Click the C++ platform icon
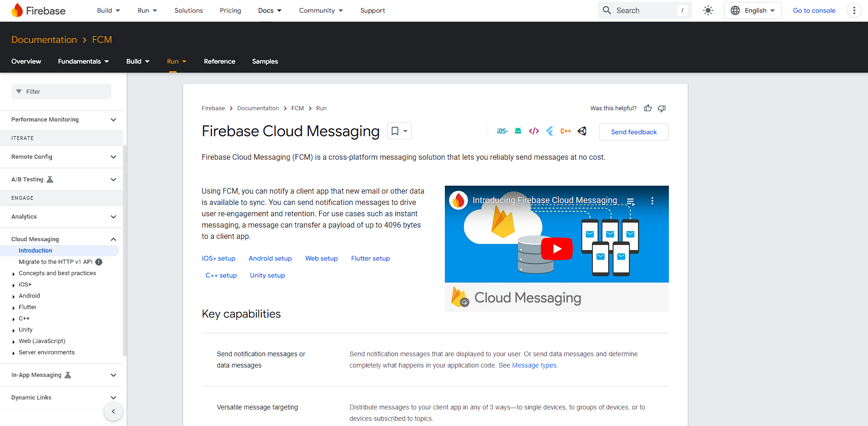Viewport: 868px width, 426px height. point(565,131)
